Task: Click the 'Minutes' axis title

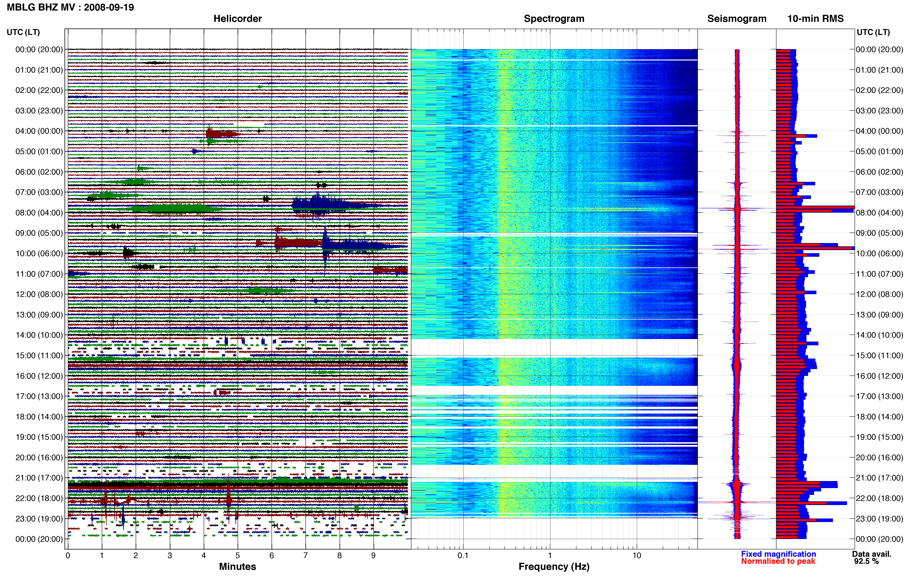Action: tap(237, 566)
